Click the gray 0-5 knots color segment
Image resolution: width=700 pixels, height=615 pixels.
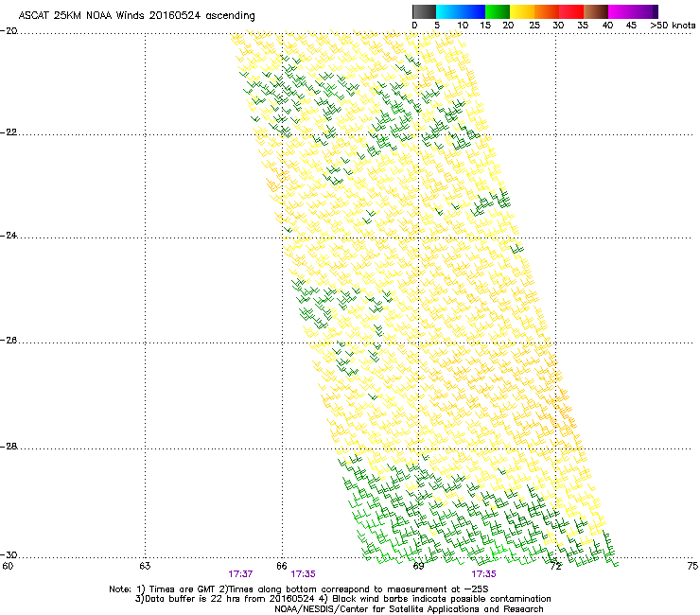point(424,11)
